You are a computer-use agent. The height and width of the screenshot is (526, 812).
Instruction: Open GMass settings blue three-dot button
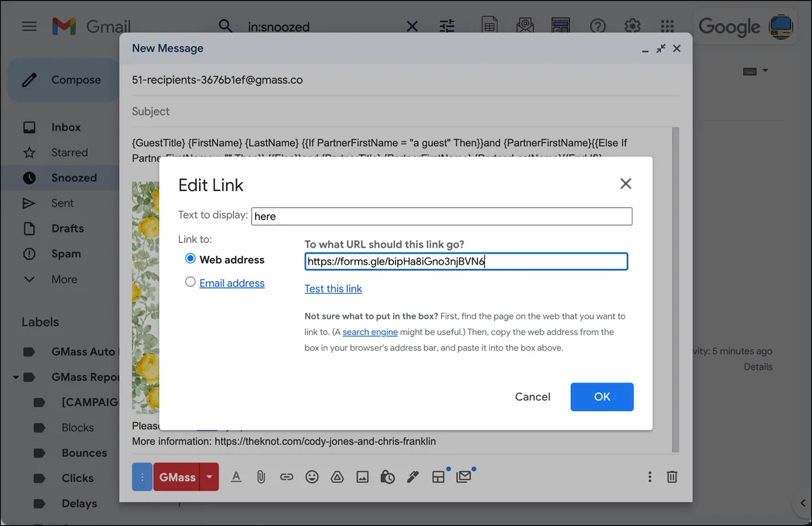click(142, 477)
